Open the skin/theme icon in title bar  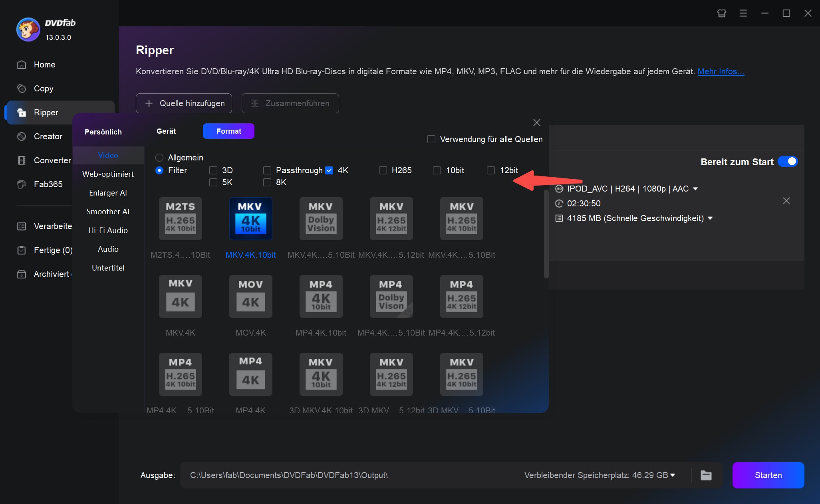pos(722,13)
